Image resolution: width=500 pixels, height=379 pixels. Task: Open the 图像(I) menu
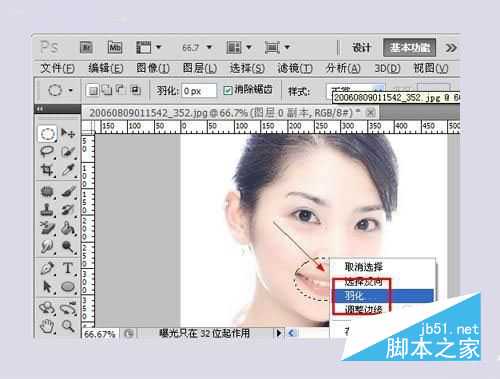tap(153, 69)
